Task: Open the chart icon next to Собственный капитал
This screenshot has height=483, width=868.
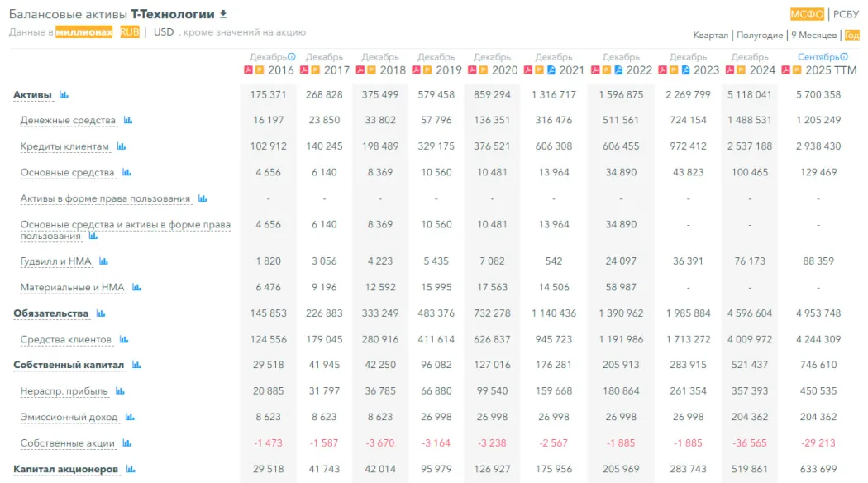Action: pos(136,365)
